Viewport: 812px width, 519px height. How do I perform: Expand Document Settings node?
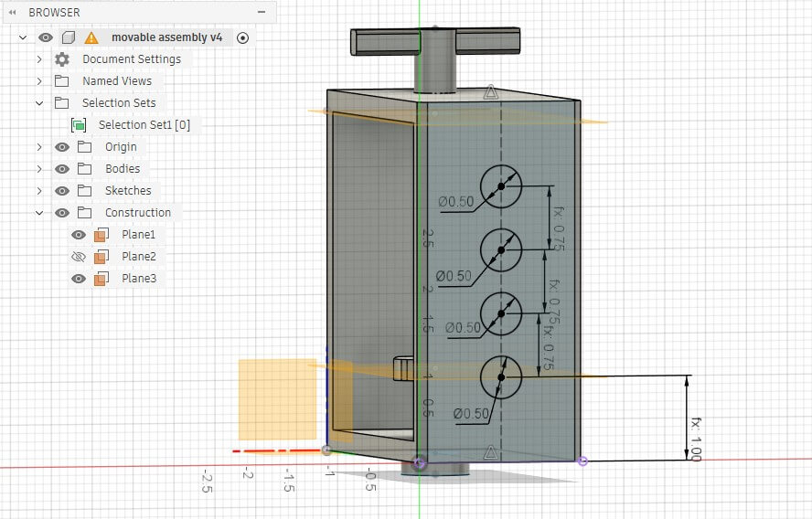39,59
